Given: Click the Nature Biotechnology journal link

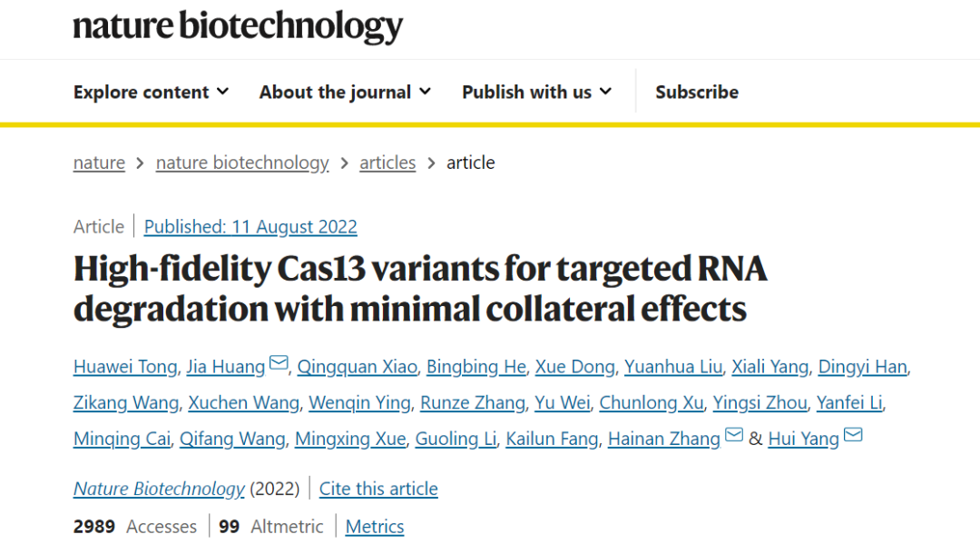Looking at the screenshot, I should 159,489.
